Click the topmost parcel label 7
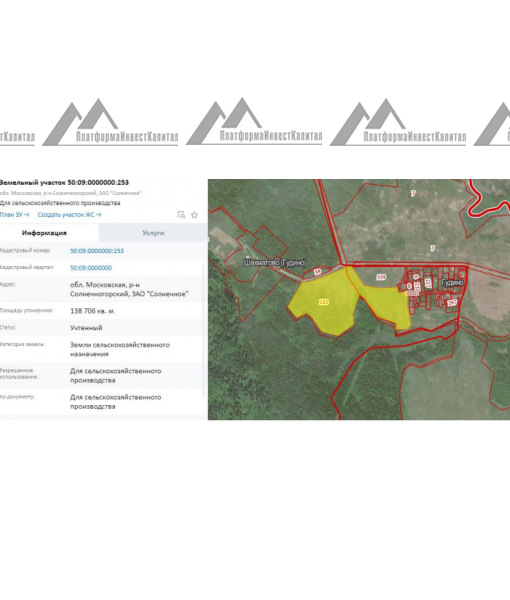This screenshot has height=600, width=510. point(413,193)
